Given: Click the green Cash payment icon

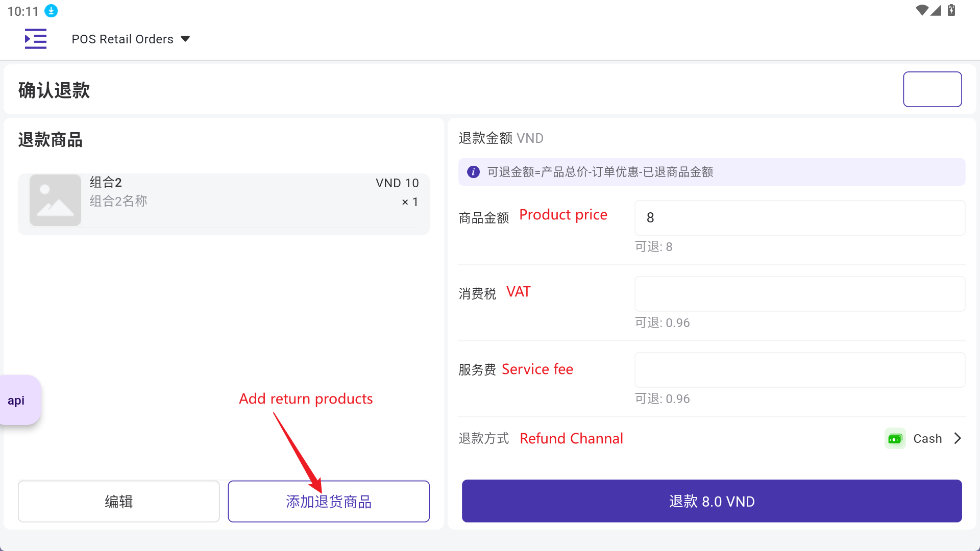Looking at the screenshot, I should 895,439.
